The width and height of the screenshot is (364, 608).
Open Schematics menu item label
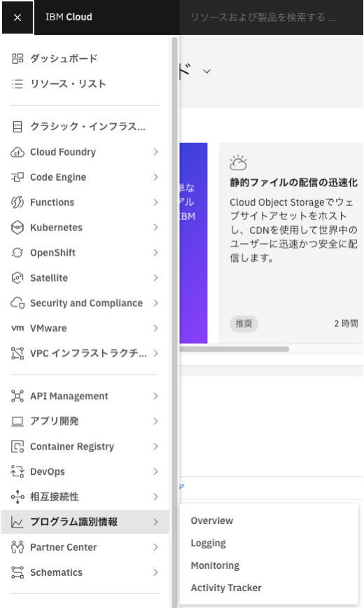tap(56, 572)
